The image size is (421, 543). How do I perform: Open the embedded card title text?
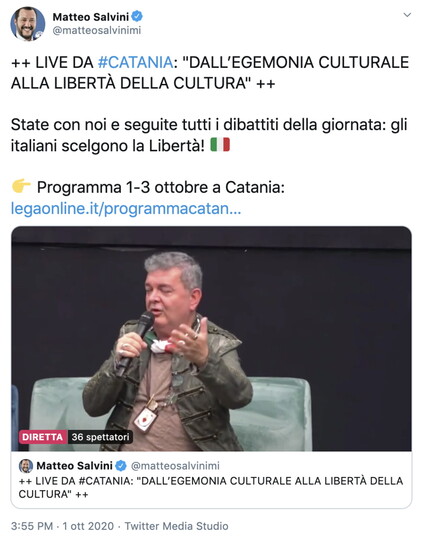[211, 487]
